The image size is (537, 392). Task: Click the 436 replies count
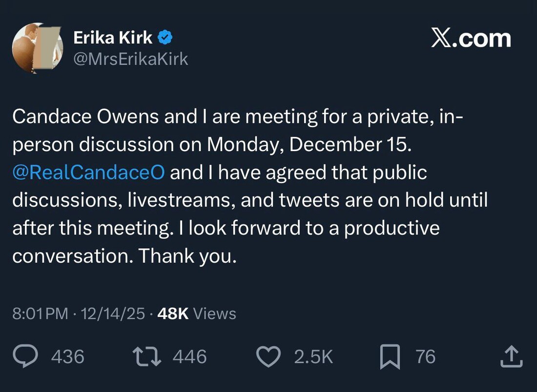click(x=67, y=357)
